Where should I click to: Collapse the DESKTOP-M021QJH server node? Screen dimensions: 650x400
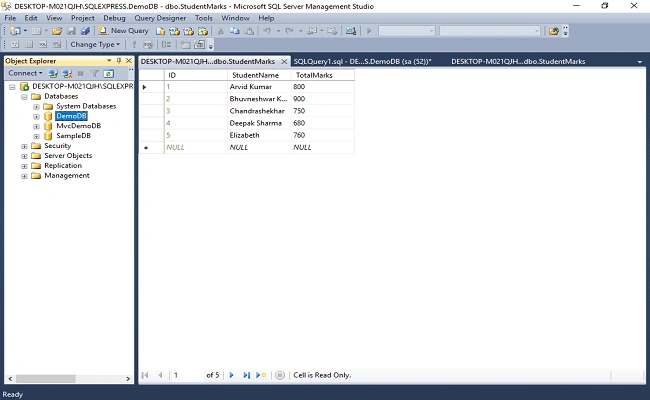[12, 87]
